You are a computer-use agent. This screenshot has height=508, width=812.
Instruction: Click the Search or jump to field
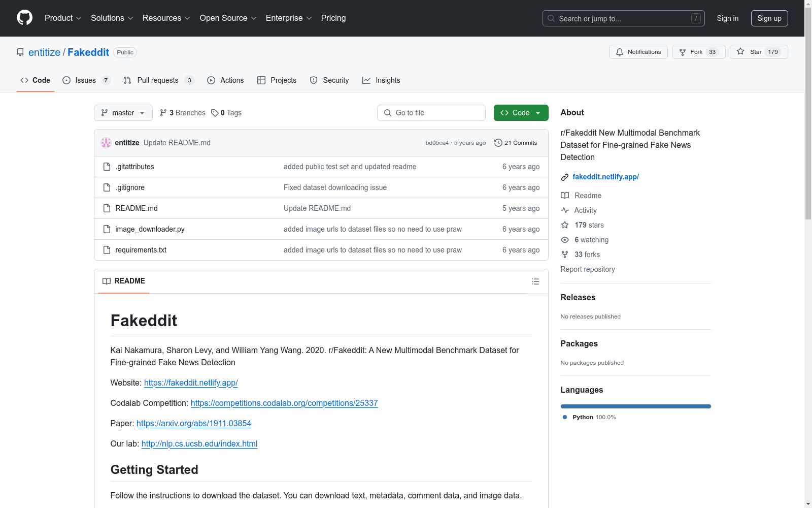[x=624, y=18]
